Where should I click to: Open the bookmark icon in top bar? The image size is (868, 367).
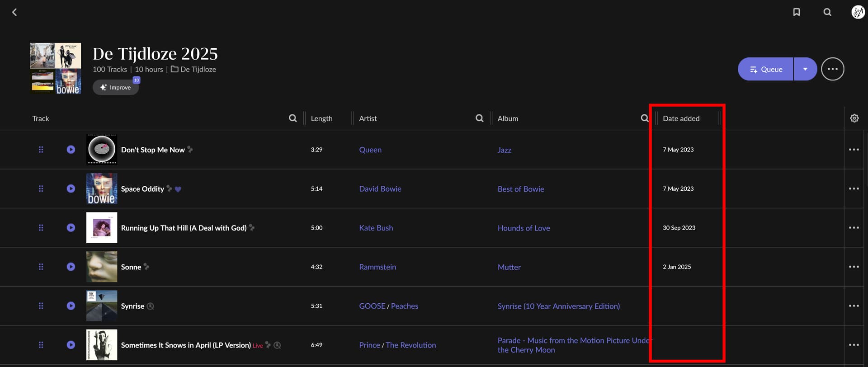tap(797, 12)
